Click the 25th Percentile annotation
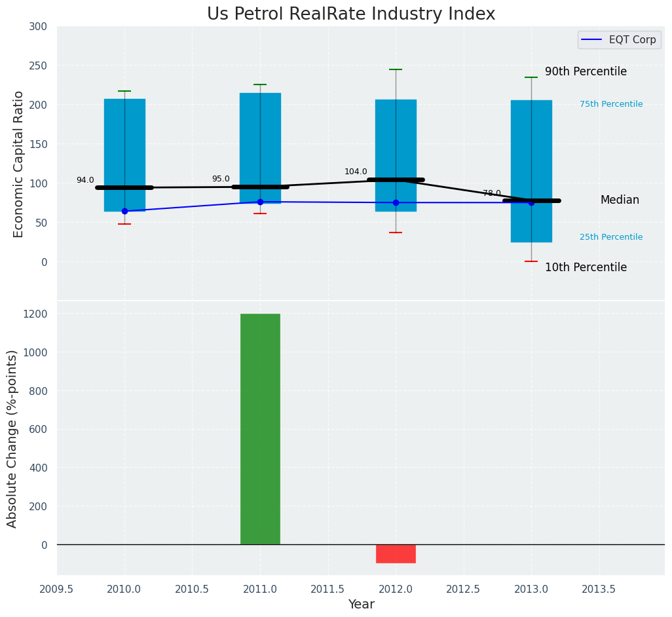Screen dimensions: 672x617 click(610, 237)
